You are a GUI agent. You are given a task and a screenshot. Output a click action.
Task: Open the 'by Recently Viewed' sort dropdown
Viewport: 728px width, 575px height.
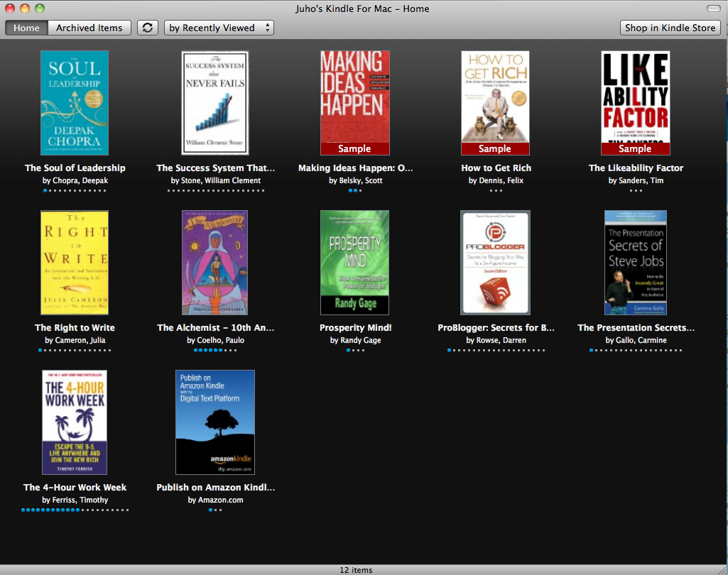[219, 28]
